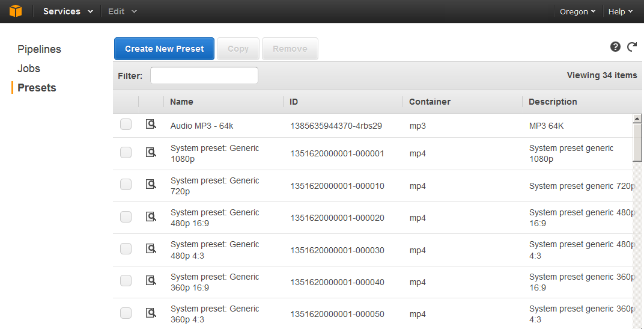This screenshot has height=329, width=644.
Task: Check the Generic 480p 4:3 row checkbox
Action: click(126, 249)
